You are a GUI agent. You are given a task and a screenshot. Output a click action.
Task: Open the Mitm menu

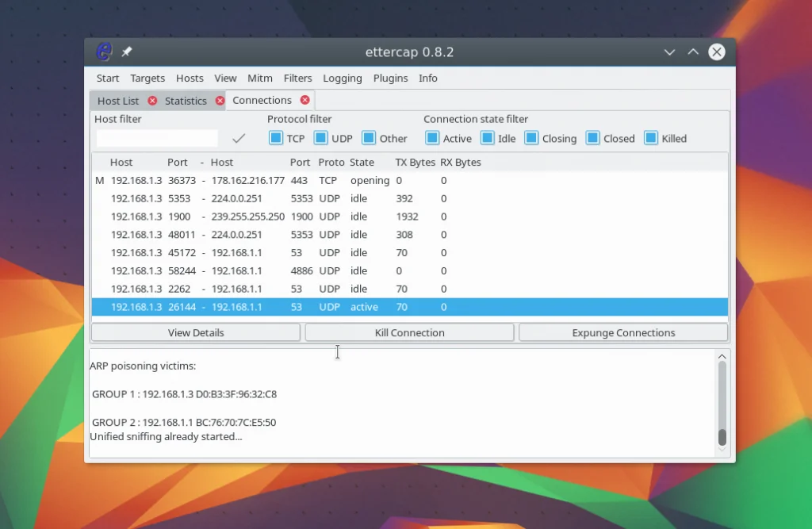click(259, 79)
